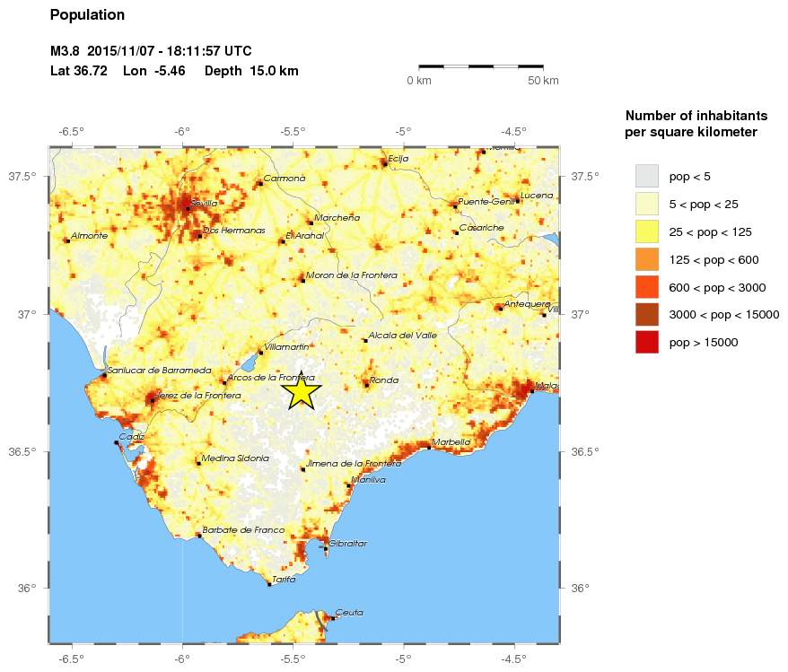Click the Carmona city label
Screen dimensions: 788x672
click(x=285, y=178)
